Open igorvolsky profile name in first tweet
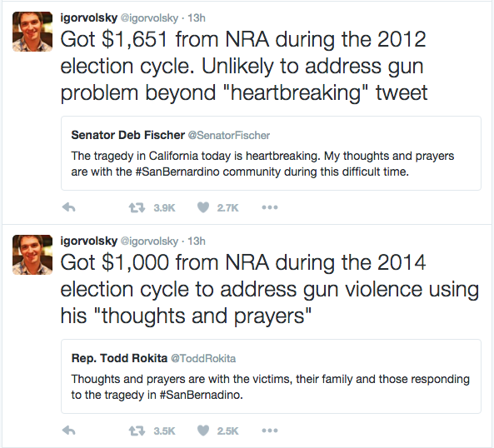Screen dimensions: 494x448 tap(89, 18)
